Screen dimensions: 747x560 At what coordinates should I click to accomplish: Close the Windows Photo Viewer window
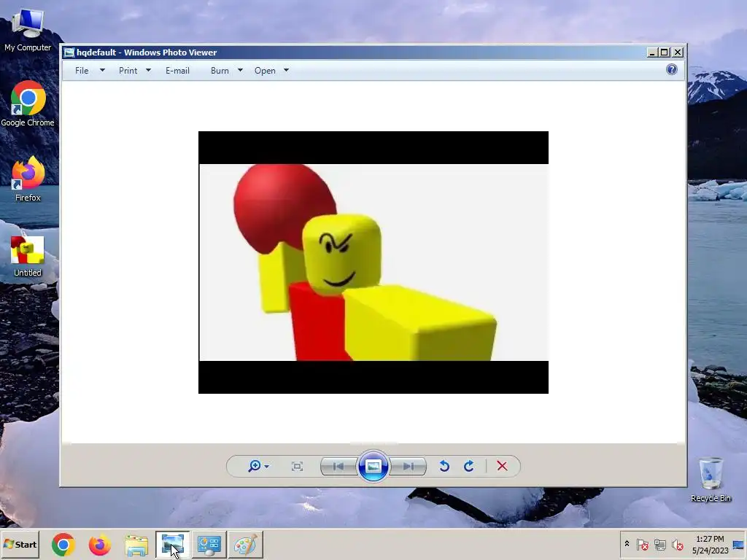(x=678, y=52)
